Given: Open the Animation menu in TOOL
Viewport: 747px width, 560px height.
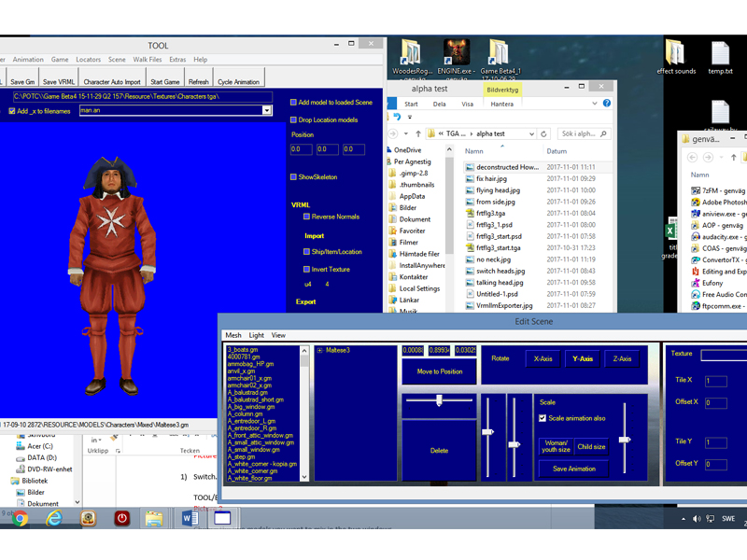Looking at the screenshot, I should tap(28, 60).
